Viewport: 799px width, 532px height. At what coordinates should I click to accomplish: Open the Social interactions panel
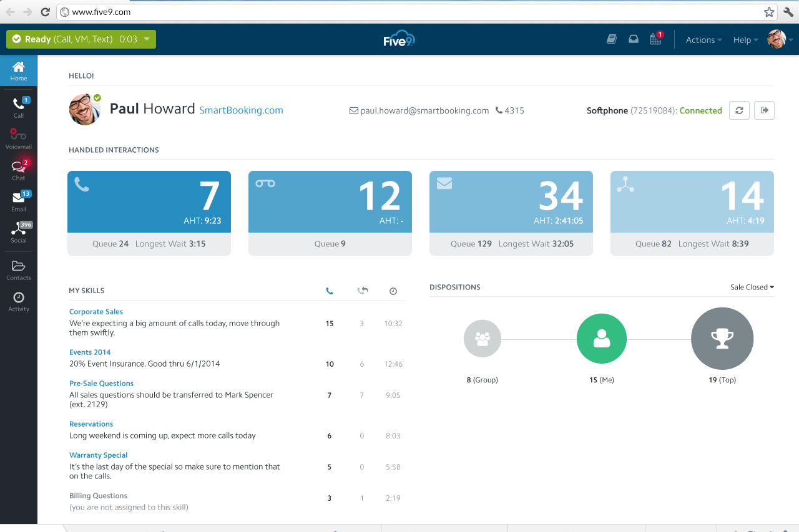pyautogui.click(x=18, y=232)
